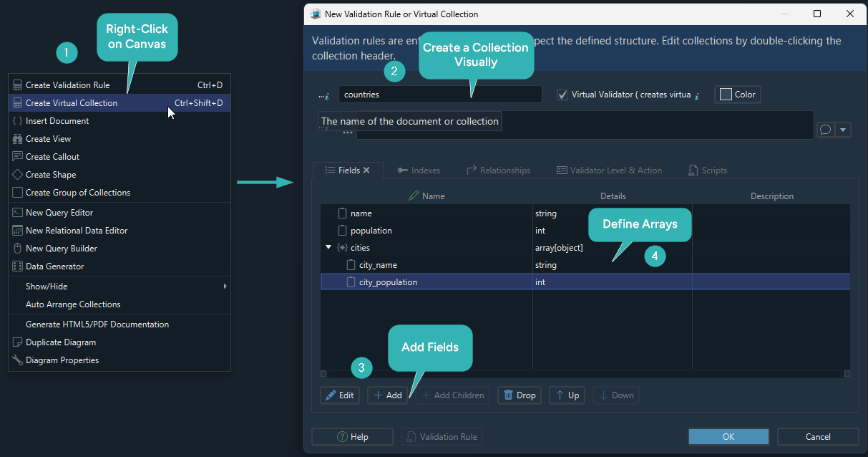This screenshot has height=457, width=868.
Task: Click the Create Group of Collections square icon
Action: tap(17, 193)
